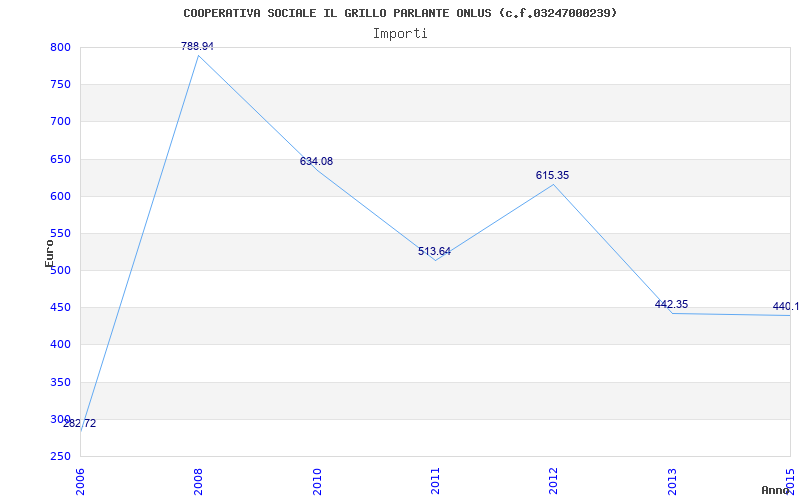Select the 442.35 data label

[x=671, y=305]
